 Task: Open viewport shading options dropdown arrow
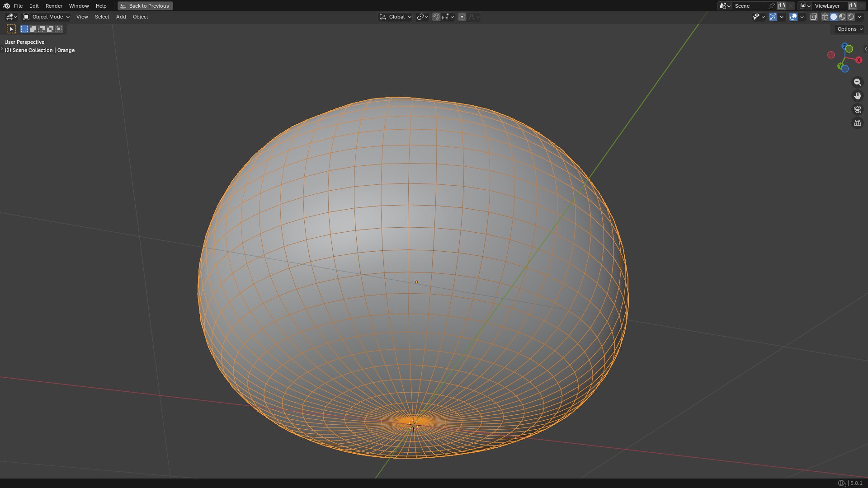click(x=859, y=17)
